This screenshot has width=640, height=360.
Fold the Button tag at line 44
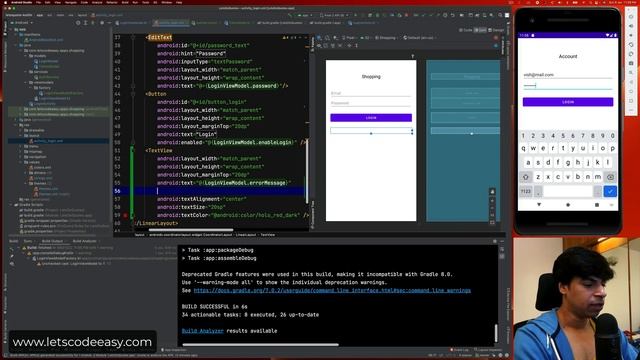pos(133,94)
